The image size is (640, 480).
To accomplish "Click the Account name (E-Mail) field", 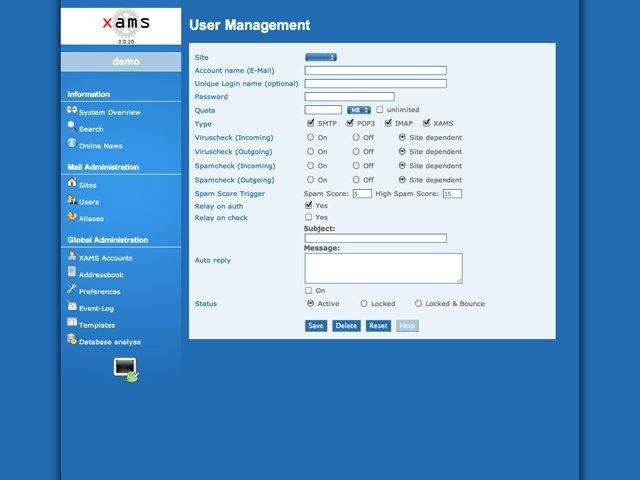I will coord(376,71).
